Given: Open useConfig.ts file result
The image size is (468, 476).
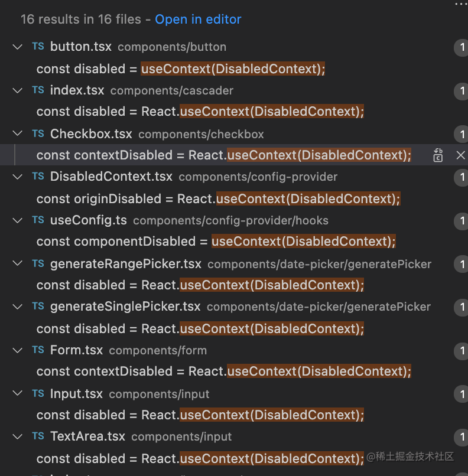Looking at the screenshot, I should [89, 220].
